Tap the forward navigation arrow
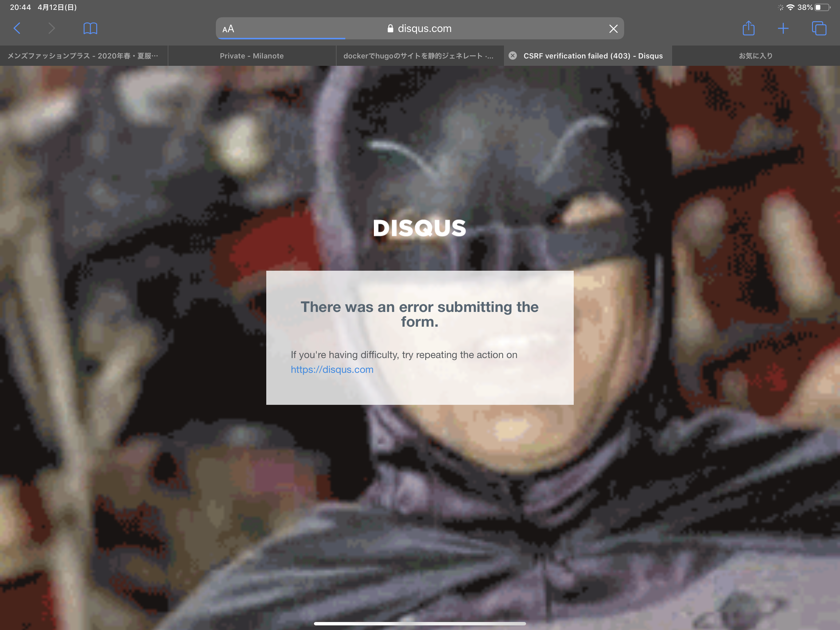This screenshot has width=840, height=630. pyautogui.click(x=52, y=29)
